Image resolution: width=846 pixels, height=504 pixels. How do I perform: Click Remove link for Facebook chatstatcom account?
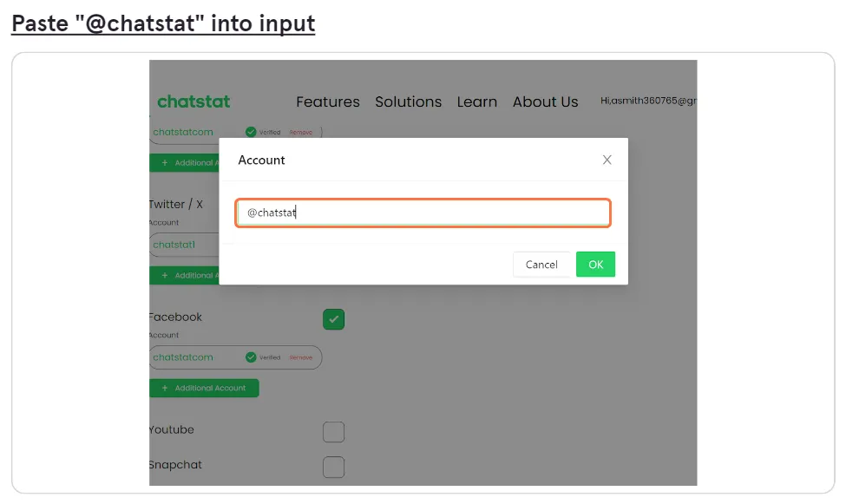(300, 357)
